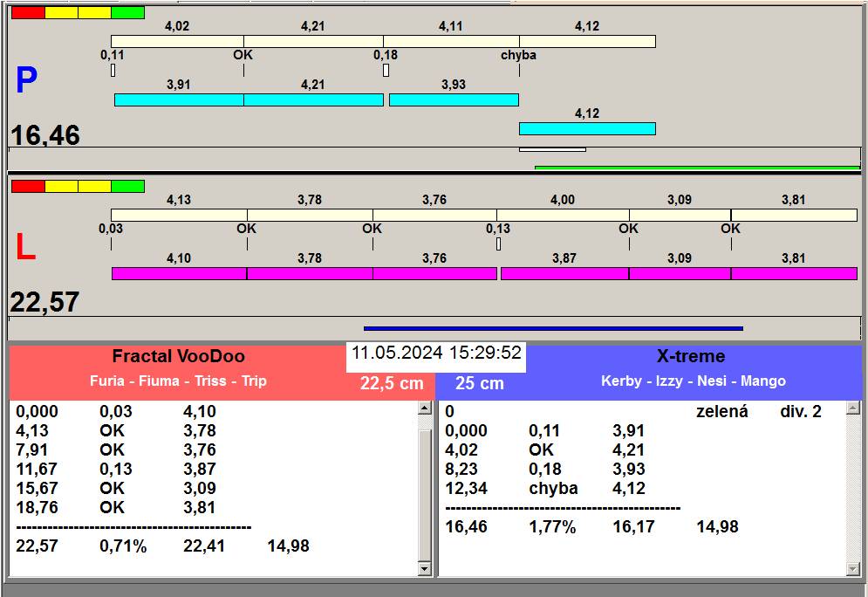Click the Fractal VooDoo team header
Screen dimensions: 868x597
(178, 356)
